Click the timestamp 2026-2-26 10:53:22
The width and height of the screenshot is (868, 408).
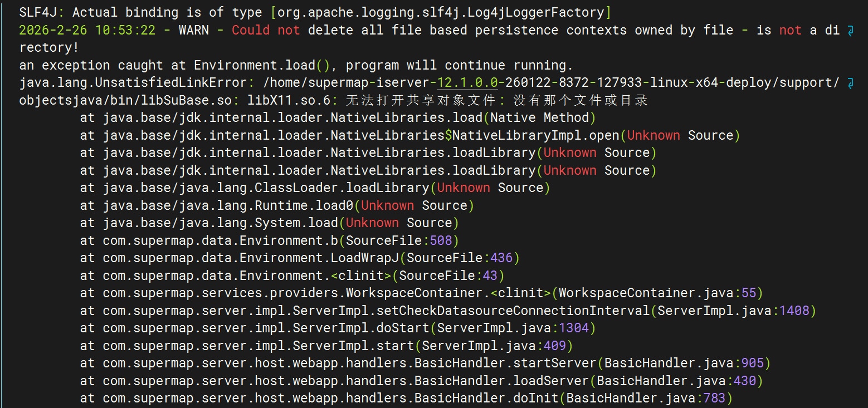pyautogui.click(x=87, y=30)
